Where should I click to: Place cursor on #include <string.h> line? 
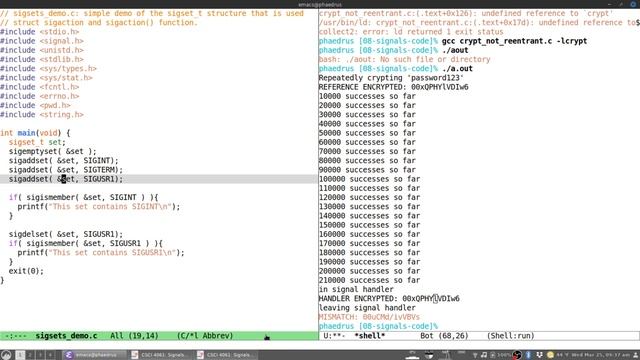click(x=42, y=115)
